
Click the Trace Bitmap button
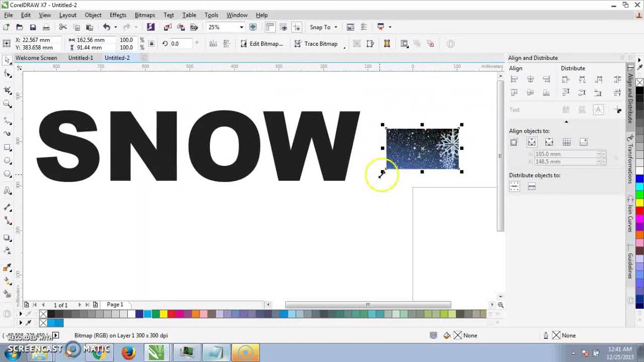click(x=316, y=44)
